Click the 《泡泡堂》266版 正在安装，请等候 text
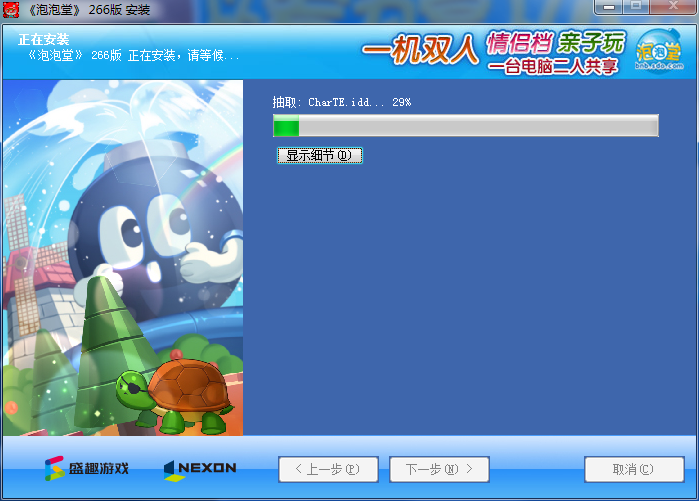 point(133,56)
